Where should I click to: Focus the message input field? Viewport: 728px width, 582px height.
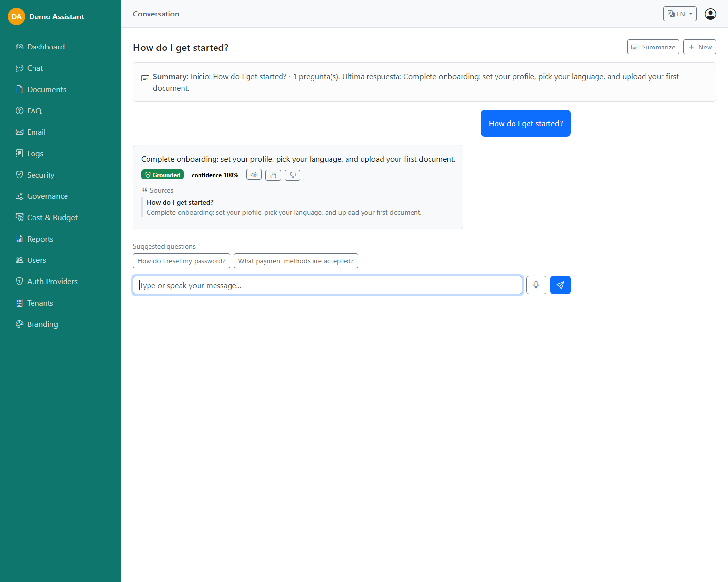coord(328,285)
